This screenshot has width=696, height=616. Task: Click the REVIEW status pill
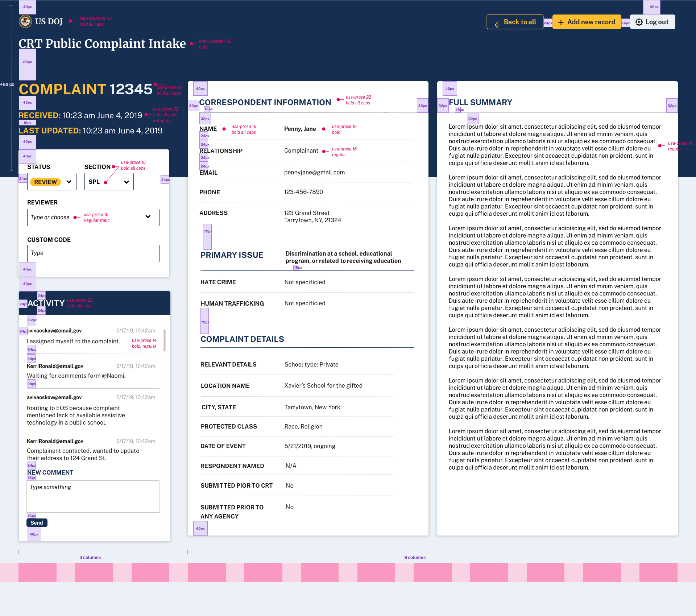[x=45, y=182]
